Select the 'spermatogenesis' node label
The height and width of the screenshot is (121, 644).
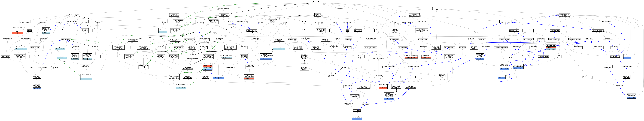(x=426, y=55)
